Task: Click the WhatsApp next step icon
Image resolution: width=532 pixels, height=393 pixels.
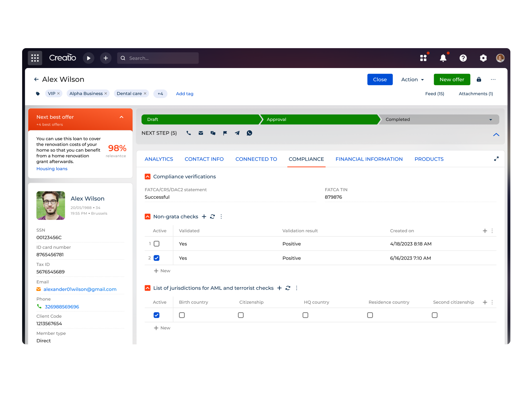Action: click(x=249, y=133)
